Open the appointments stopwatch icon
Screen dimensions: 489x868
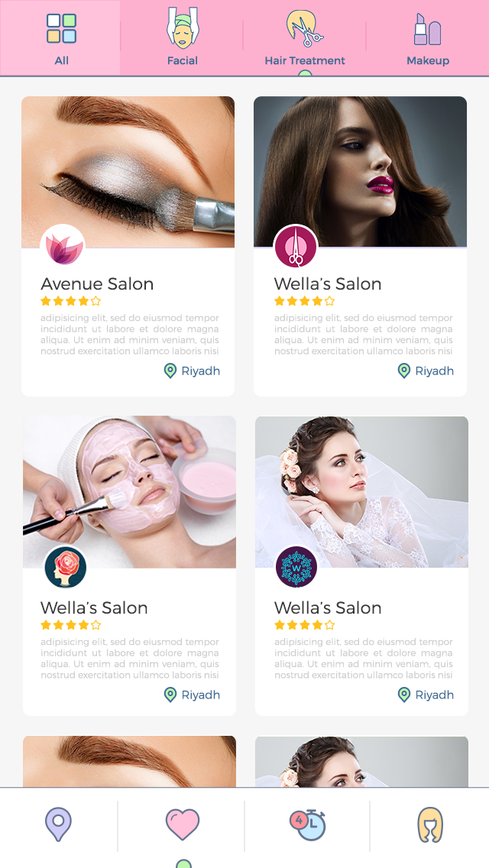308,824
